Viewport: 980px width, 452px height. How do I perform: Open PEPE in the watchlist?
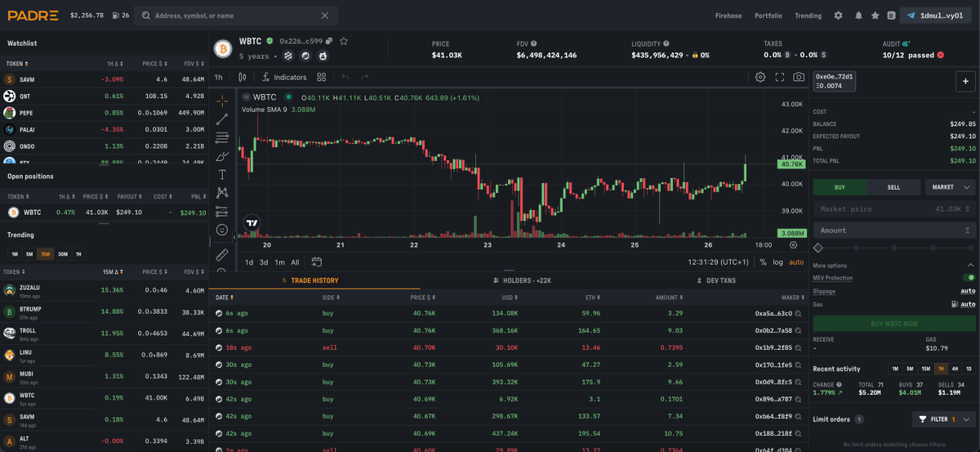(104, 113)
